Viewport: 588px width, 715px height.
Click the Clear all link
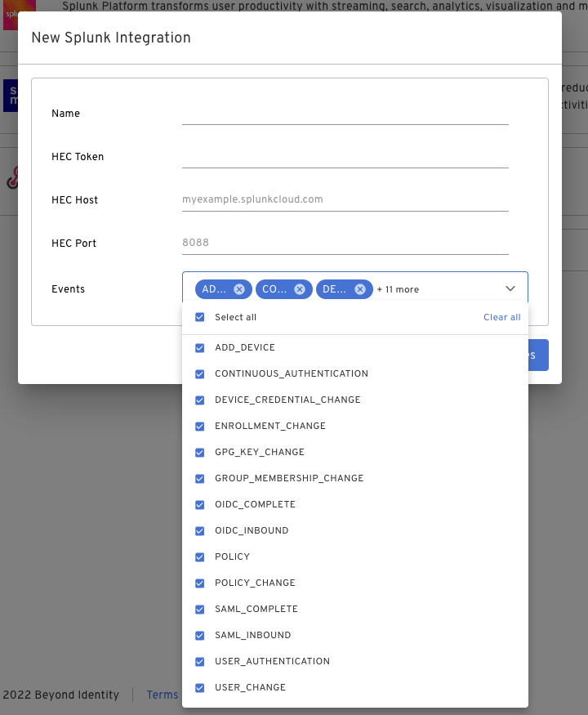pyautogui.click(x=501, y=317)
